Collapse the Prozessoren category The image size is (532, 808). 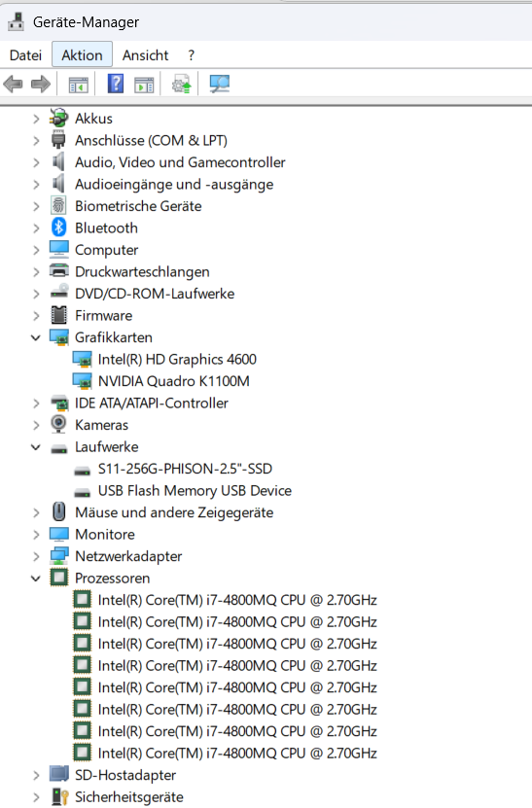coord(36,579)
